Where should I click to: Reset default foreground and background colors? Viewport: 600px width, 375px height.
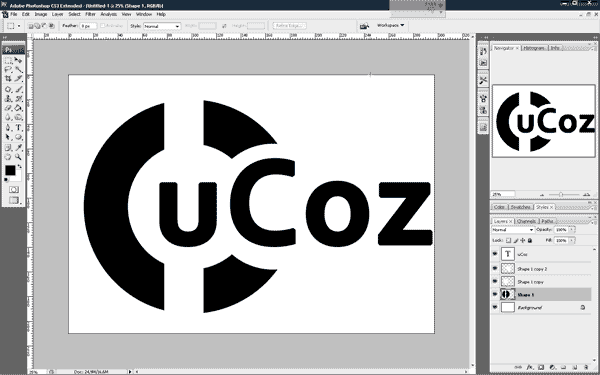tap(6, 179)
